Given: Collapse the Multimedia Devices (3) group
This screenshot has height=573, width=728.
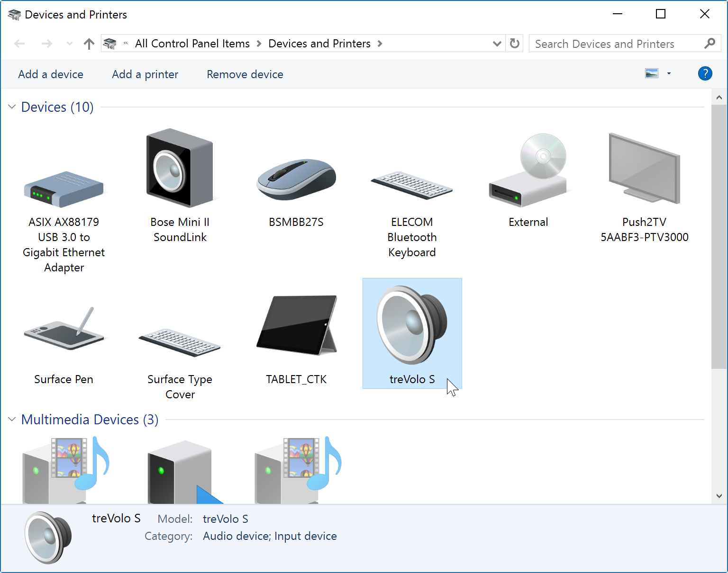Looking at the screenshot, I should [12, 420].
